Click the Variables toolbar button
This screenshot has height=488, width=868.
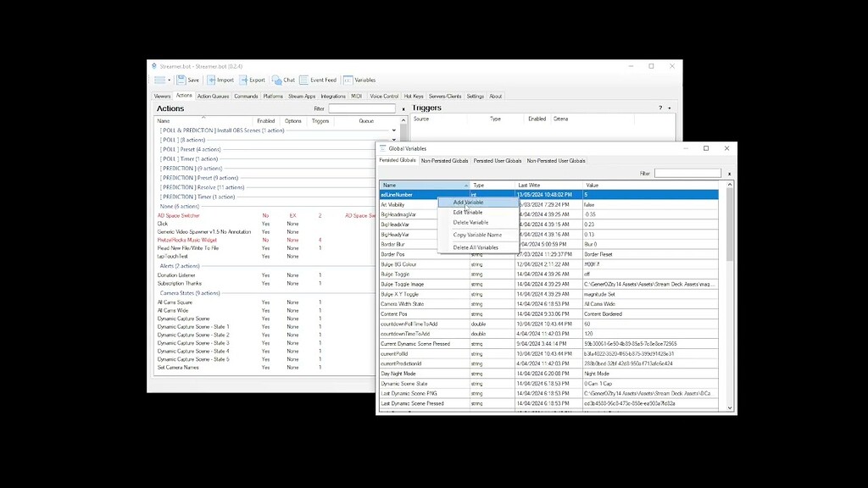pos(359,80)
